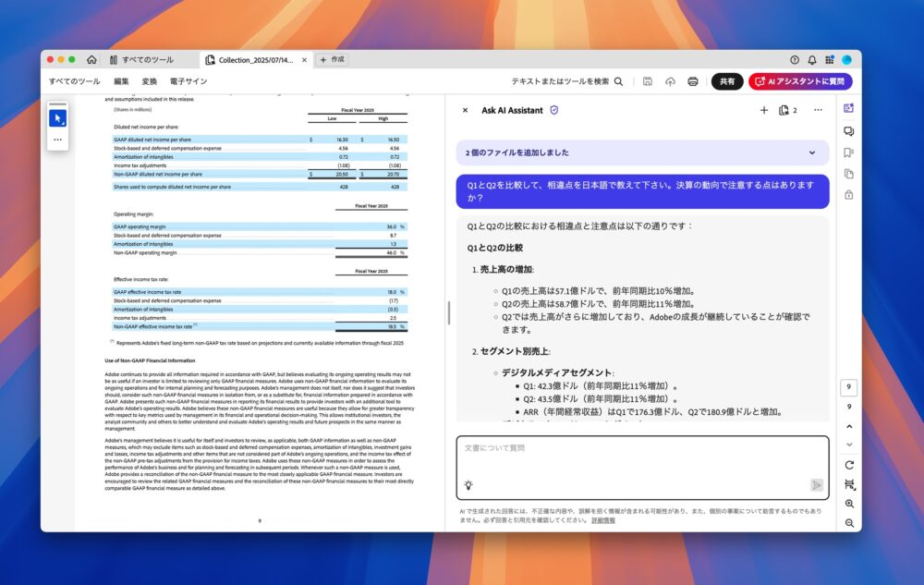Open the すべてのツール toolbar menu

coord(74,81)
